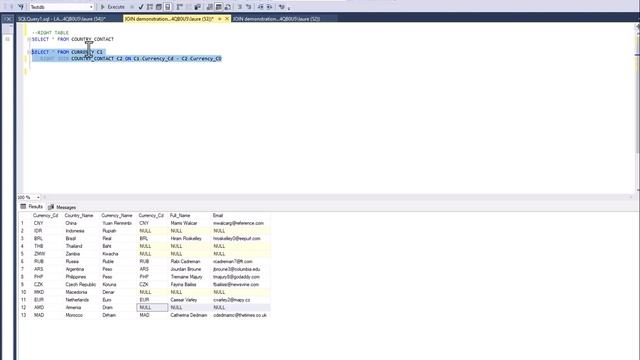The height and width of the screenshot is (360, 640).
Task: Pin the active JOIN demonstration tab
Action: [220, 19]
